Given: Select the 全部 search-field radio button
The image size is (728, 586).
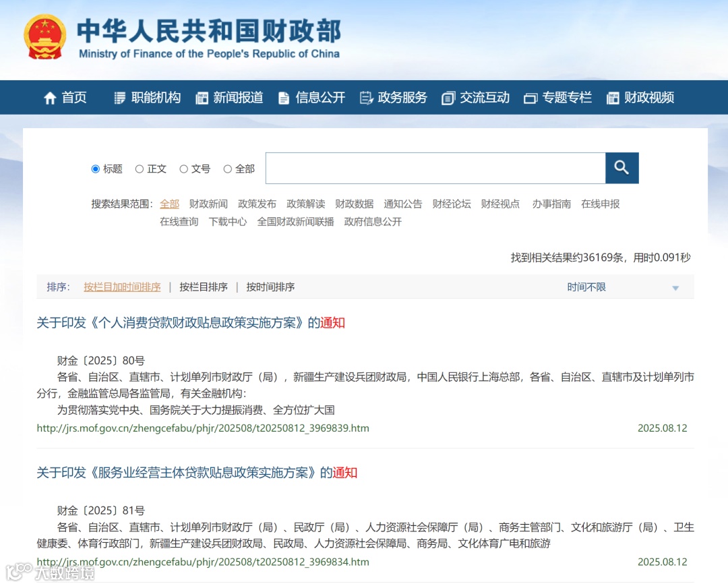Looking at the screenshot, I should click(x=228, y=169).
